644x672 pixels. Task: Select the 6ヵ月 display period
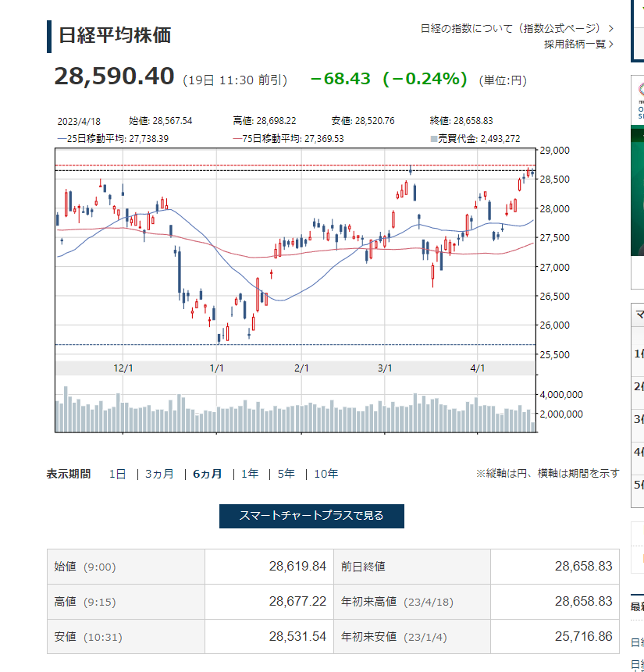(x=208, y=474)
